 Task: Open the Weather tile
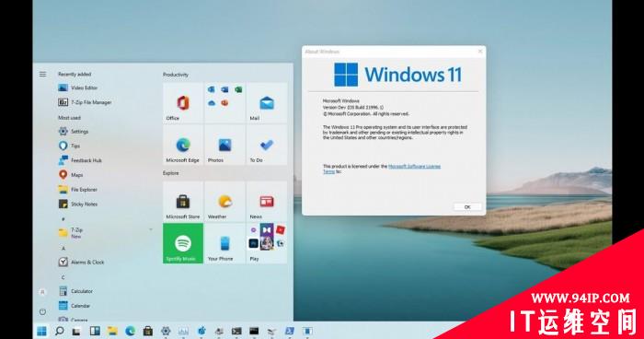(224, 202)
